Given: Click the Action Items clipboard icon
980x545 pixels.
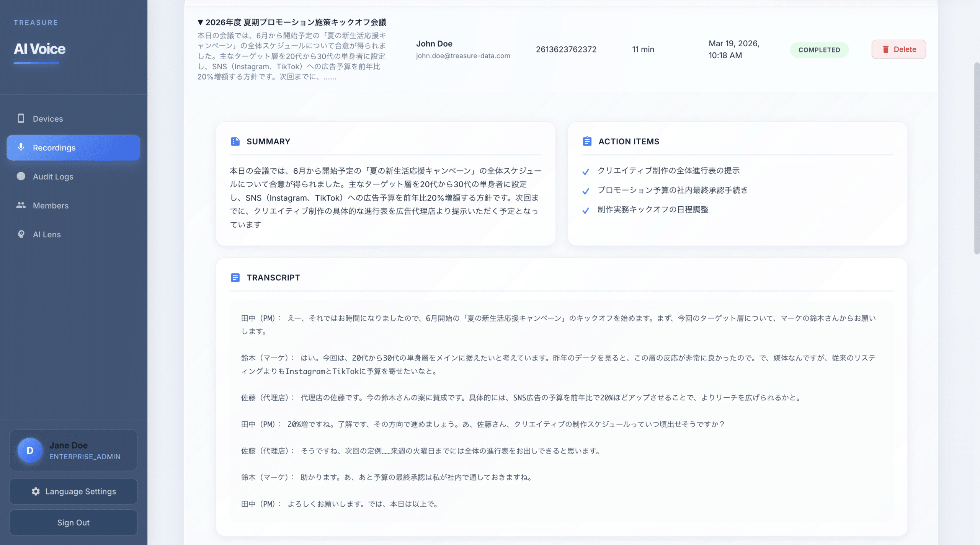Looking at the screenshot, I should coord(587,141).
